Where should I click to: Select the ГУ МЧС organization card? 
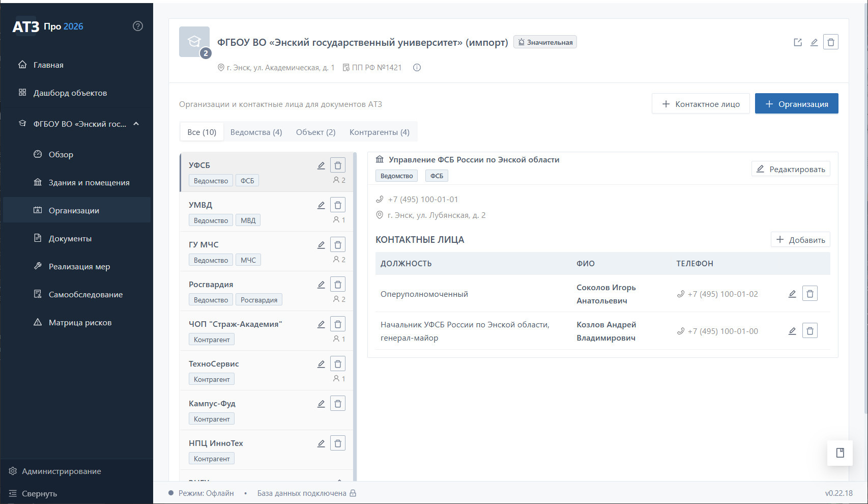tap(267, 251)
